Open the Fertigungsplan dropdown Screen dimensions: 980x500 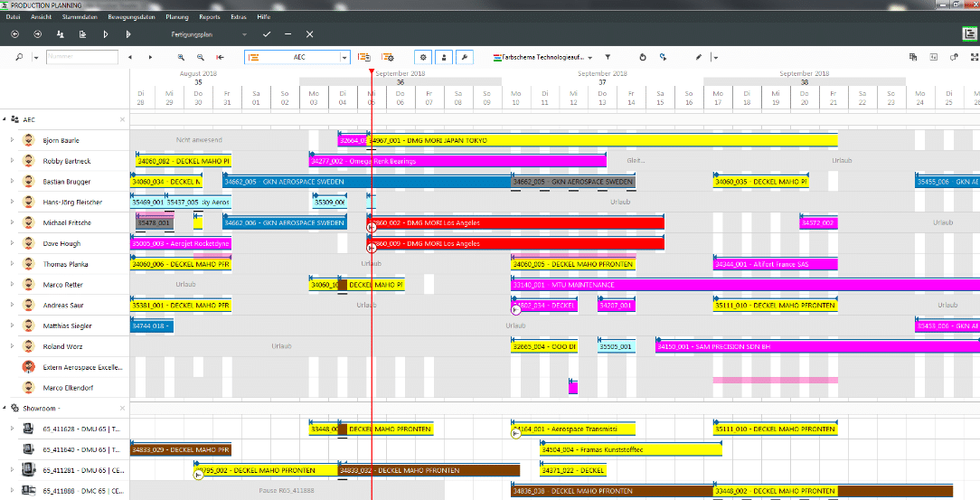244,34
